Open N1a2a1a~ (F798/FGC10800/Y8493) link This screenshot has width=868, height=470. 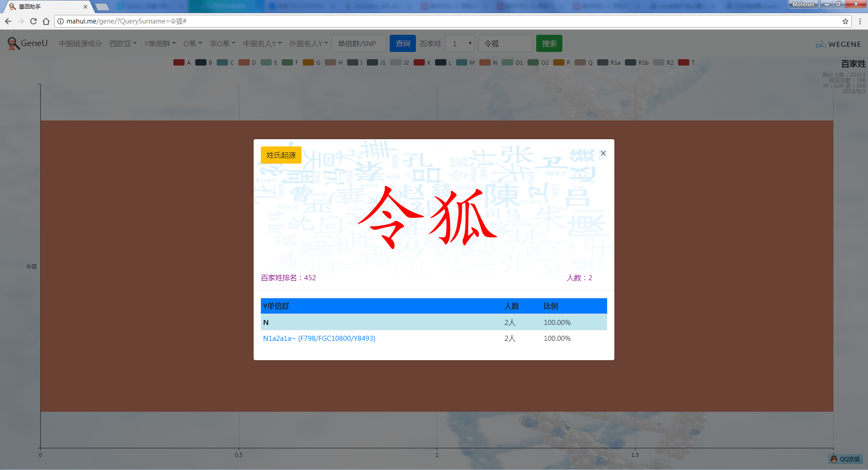coord(319,338)
